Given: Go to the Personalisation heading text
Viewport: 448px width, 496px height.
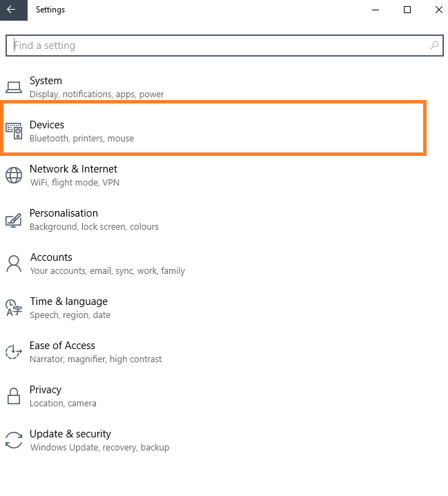Looking at the screenshot, I should pyautogui.click(x=64, y=213).
